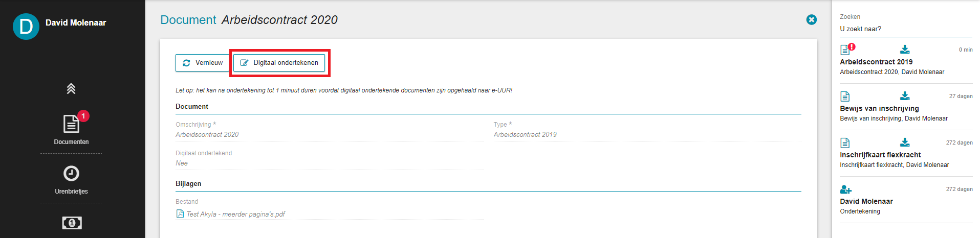The height and width of the screenshot is (238, 980).
Task: Open Urenbriefjes clock icon
Action: (x=71, y=174)
